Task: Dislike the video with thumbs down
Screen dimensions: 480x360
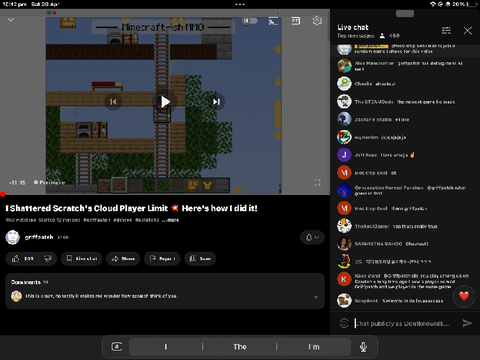Action: click(48, 259)
